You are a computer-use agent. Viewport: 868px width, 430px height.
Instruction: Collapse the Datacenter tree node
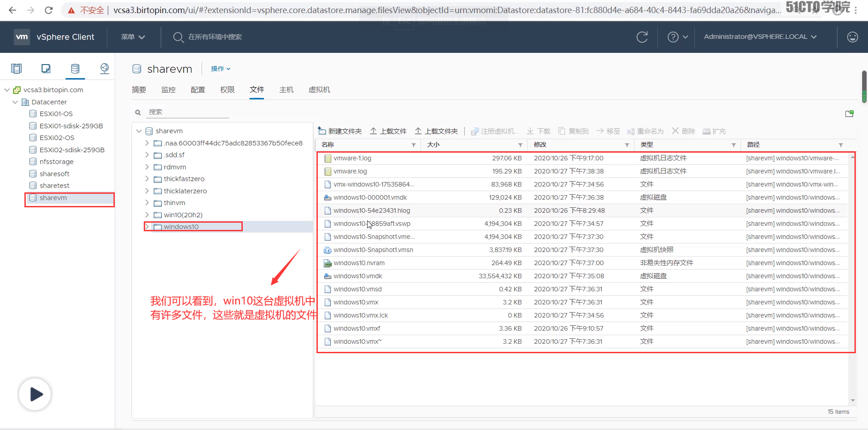[x=15, y=102]
